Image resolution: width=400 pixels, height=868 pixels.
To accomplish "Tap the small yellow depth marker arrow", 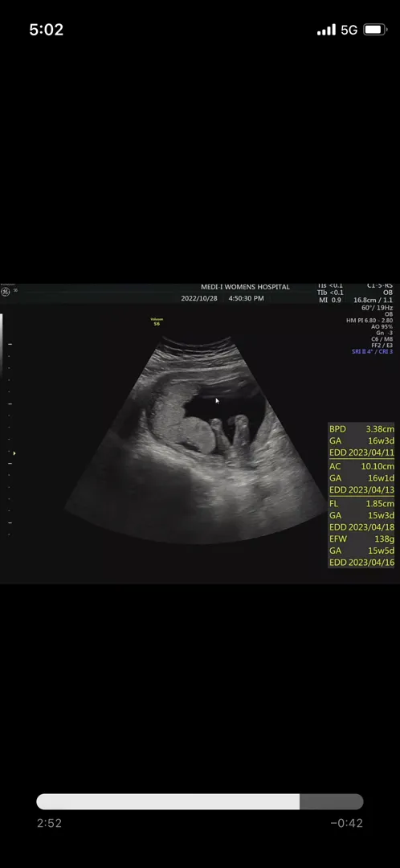I will 14,453.
